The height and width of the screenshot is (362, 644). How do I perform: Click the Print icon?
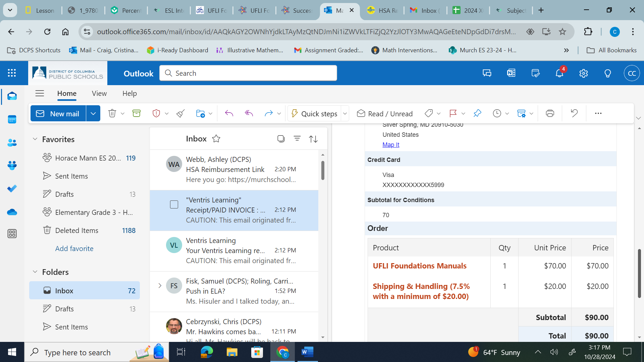point(550,113)
